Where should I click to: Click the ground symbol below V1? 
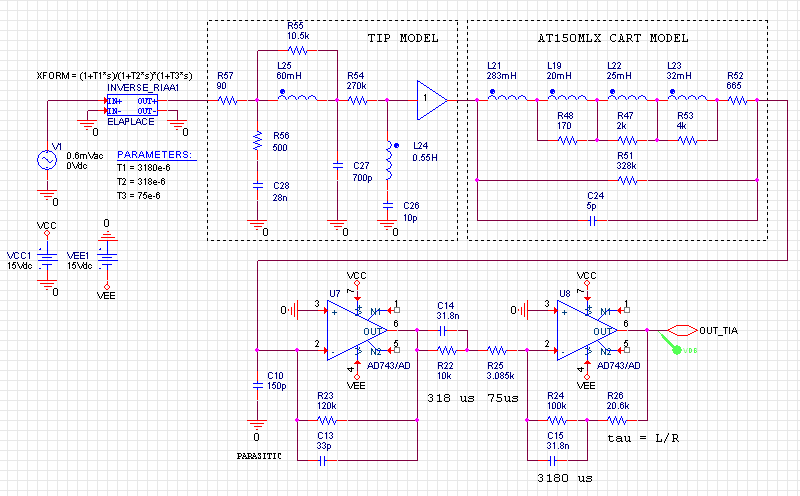pos(47,195)
